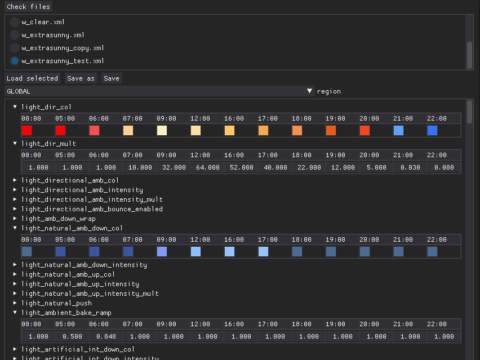Click the Check files button

click(28, 7)
